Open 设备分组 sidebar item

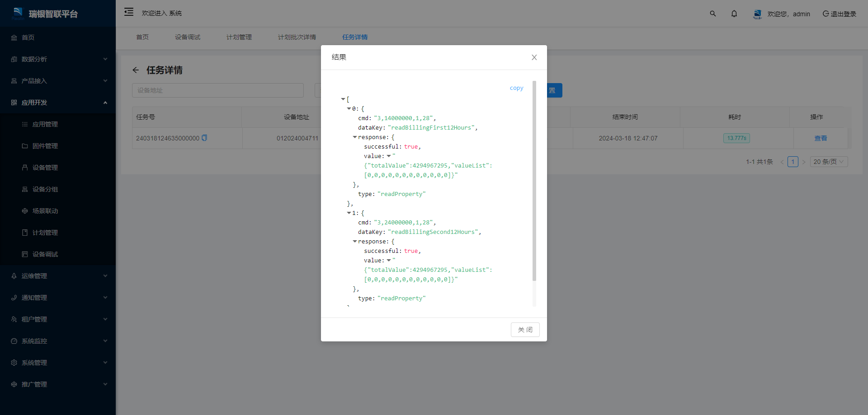58,189
